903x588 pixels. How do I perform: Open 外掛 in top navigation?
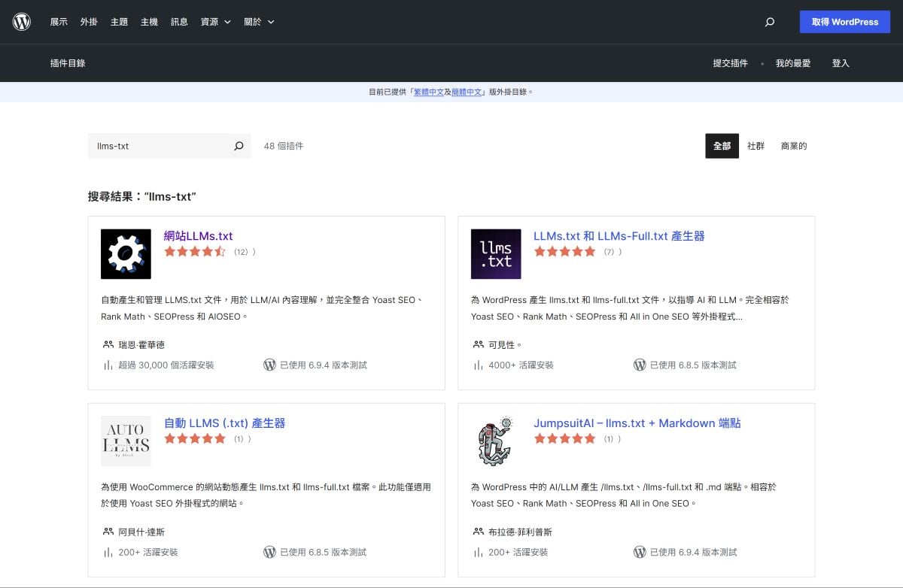(89, 22)
